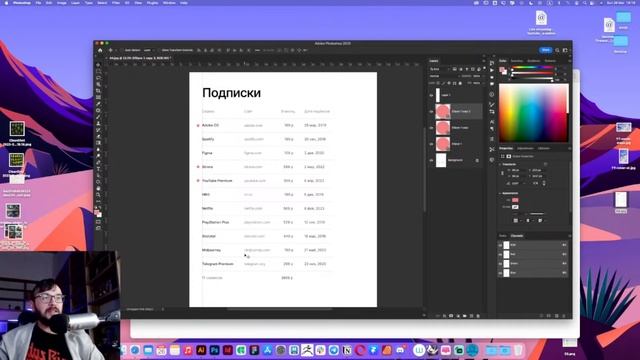Select the Clone Stamp tool
640x360 pixels.
(x=98, y=123)
